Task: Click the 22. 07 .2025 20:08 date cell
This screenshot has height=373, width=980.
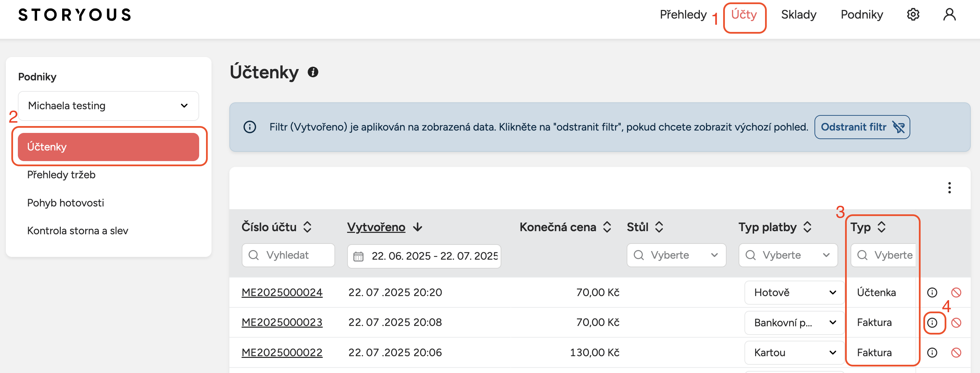Action: [x=395, y=323]
